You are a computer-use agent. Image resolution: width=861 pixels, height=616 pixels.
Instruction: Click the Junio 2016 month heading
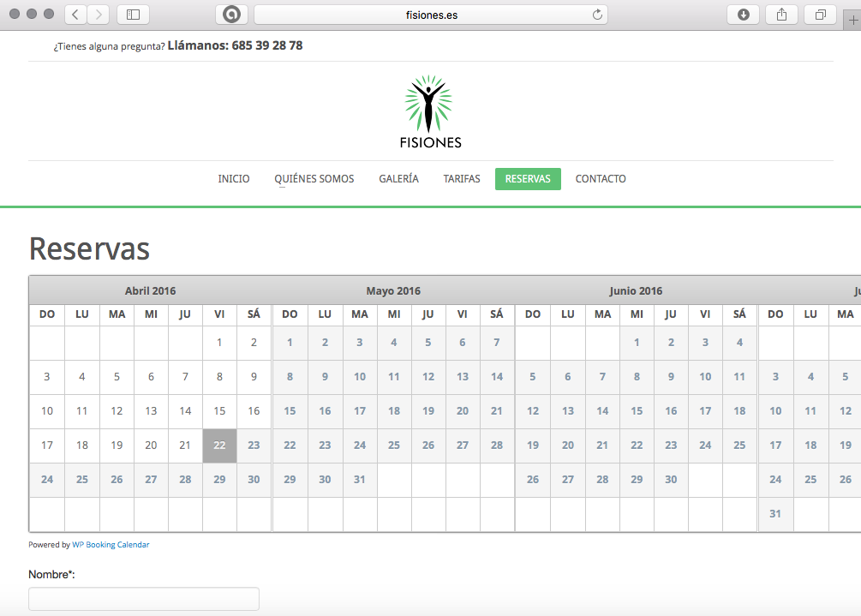(x=636, y=291)
